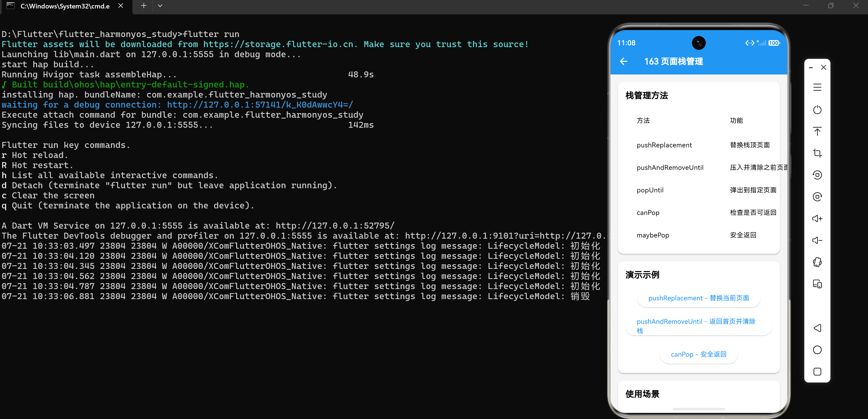Click the 栈管理方法 card title
This screenshot has height=419, width=868.
pos(647,95)
